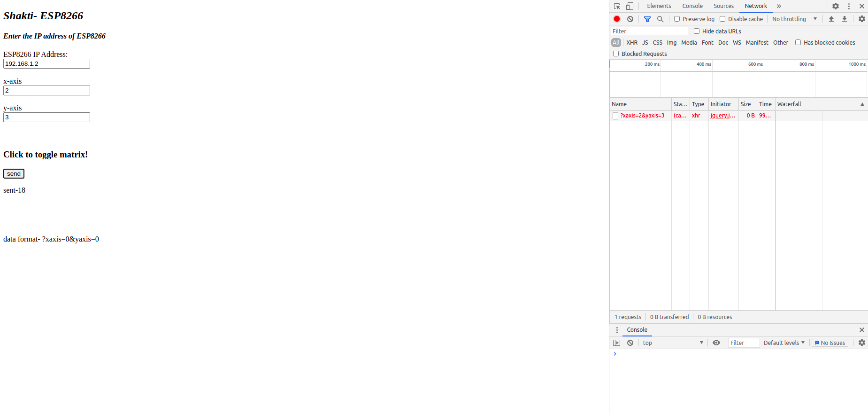Screen dimensions: 868x414
Task: Click the No Issues badge
Action: point(830,343)
